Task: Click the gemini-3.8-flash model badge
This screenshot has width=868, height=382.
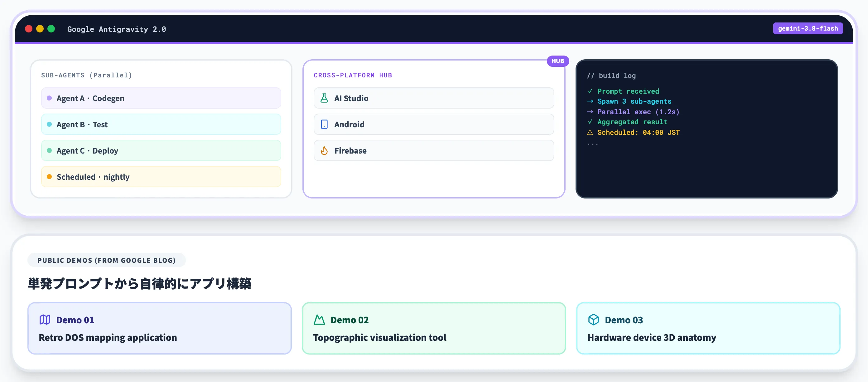Action: click(x=808, y=29)
